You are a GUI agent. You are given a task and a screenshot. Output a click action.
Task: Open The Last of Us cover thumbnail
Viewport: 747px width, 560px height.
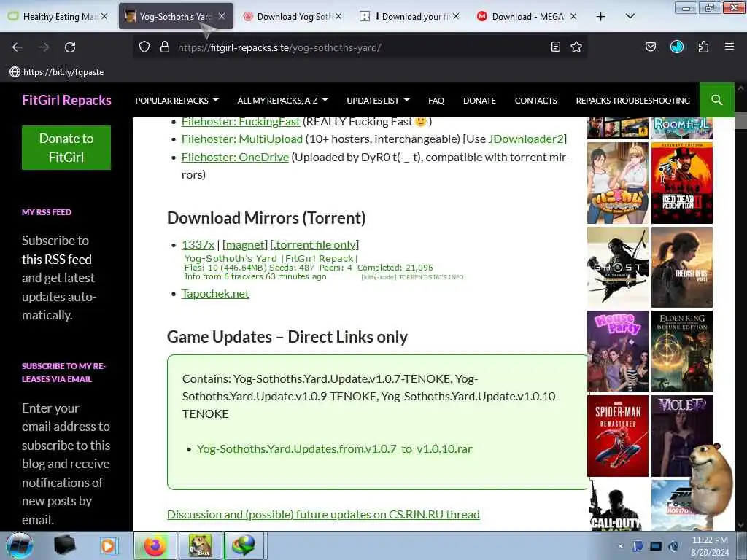pyautogui.click(x=682, y=267)
